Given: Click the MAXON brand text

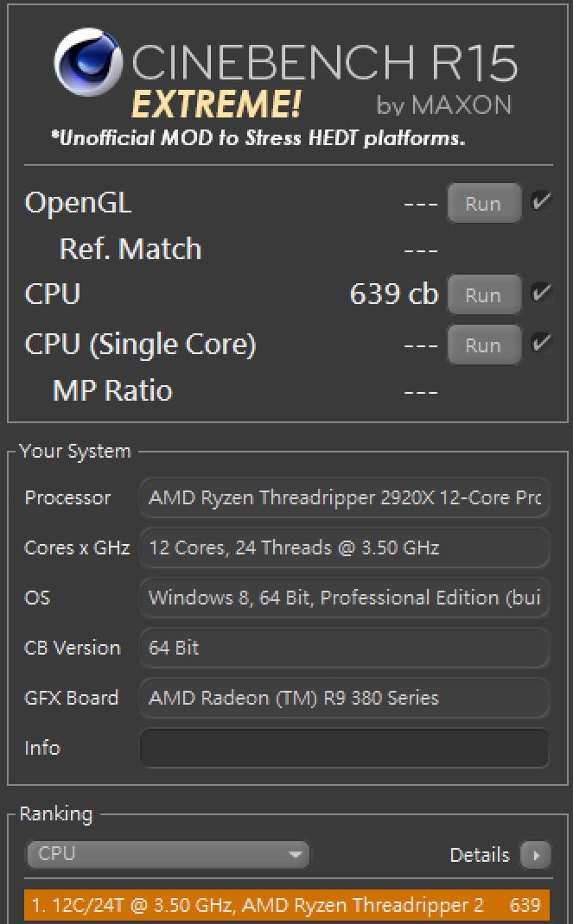Looking at the screenshot, I should 461,105.
